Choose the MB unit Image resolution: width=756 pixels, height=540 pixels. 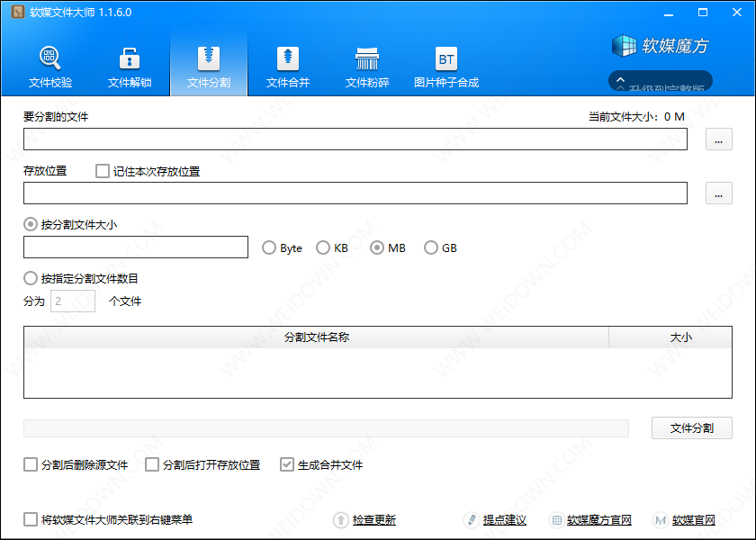(376, 247)
